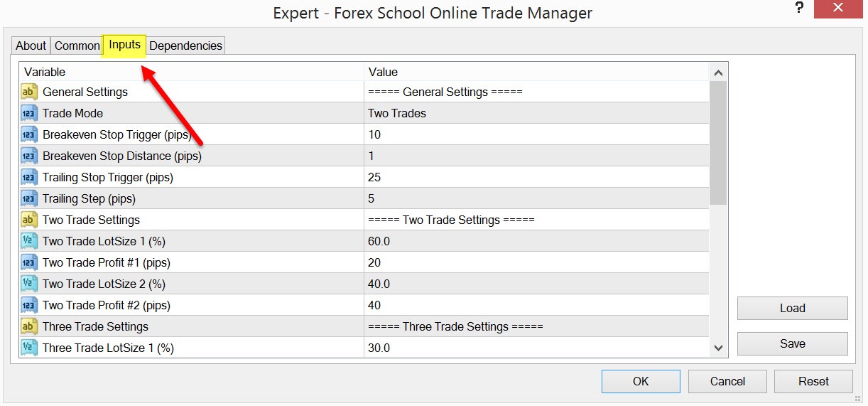Image resolution: width=868 pixels, height=406 pixels.
Task: Click the General Settings separator value
Action: pyautogui.click(x=445, y=92)
